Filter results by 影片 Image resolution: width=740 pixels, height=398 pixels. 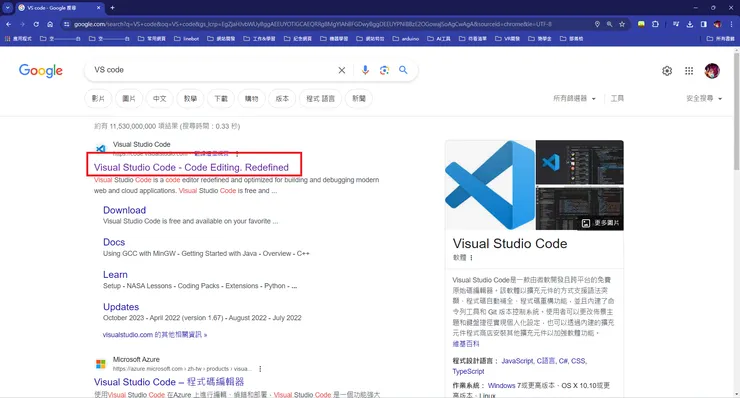click(98, 99)
